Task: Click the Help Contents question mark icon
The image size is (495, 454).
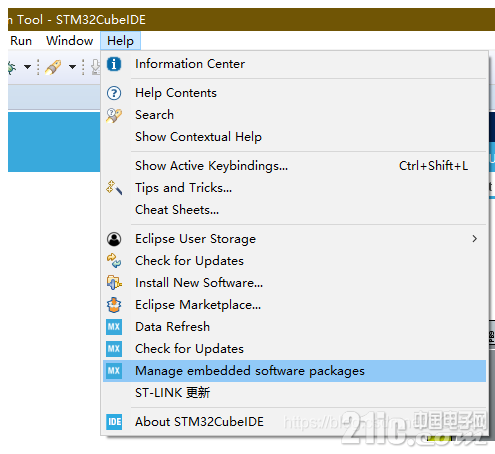Action: click(x=114, y=93)
